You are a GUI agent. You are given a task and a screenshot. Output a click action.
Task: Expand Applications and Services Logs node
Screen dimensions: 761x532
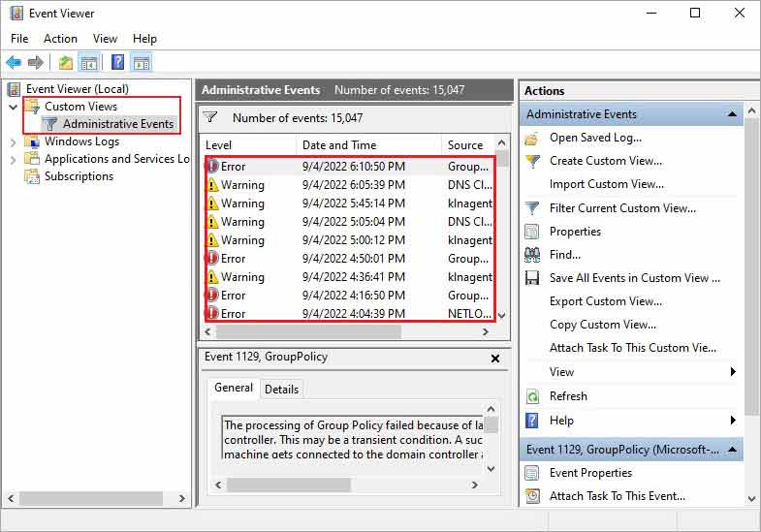[x=14, y=160]
